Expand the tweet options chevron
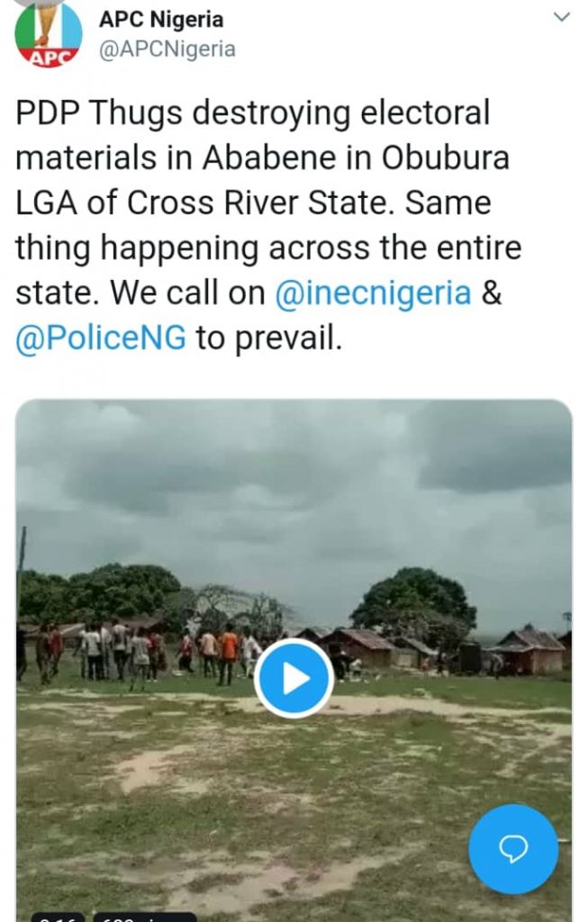588x922 pixels. click(561, 17)
